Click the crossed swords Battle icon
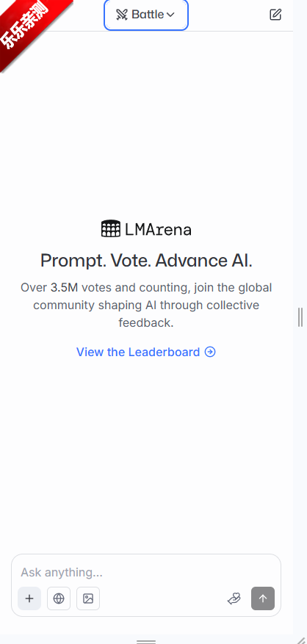This screenshot has width=307, height=644. coord(122,15)
